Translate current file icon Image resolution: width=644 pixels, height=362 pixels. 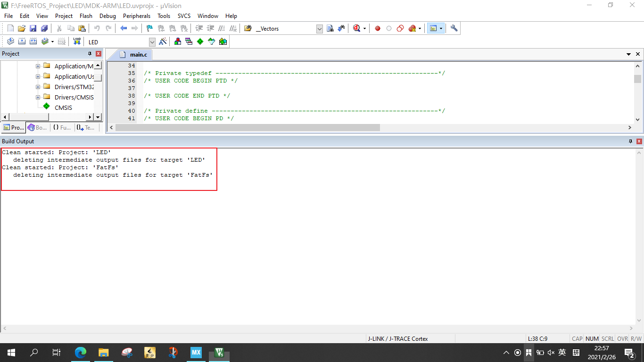coord(10,41)
